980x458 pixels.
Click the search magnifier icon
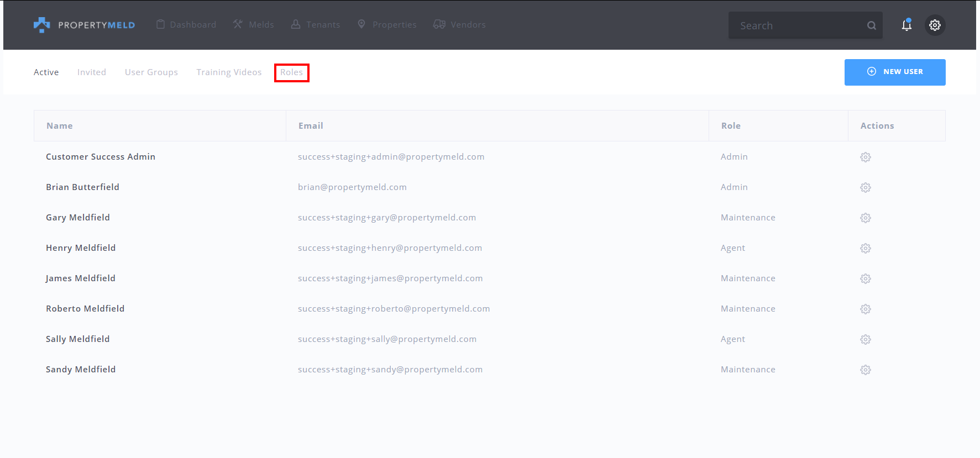(x=871, y=25)
